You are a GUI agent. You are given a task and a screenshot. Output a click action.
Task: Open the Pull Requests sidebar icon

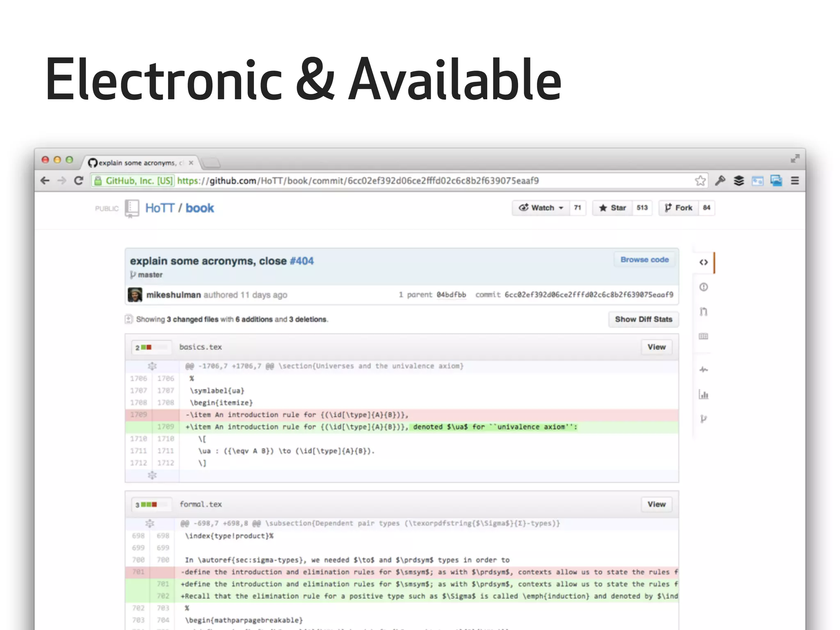click(x=703, y=312)
